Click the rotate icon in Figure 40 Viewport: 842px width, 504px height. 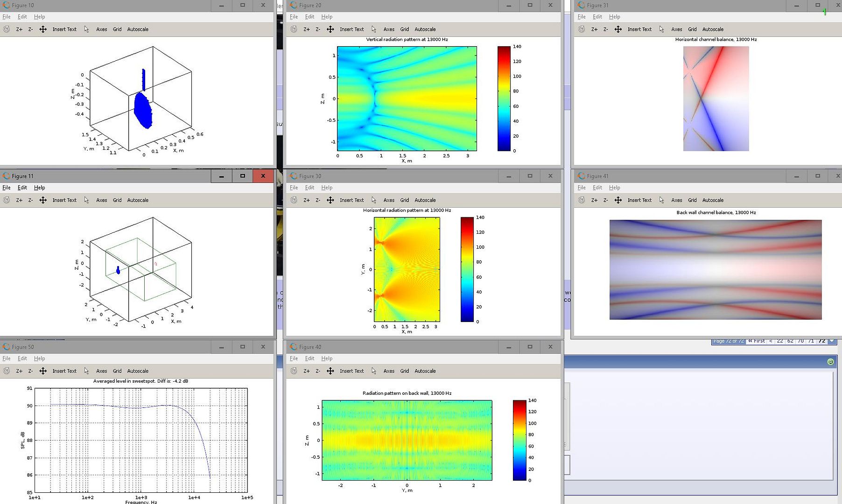click(x=294, y=371)
